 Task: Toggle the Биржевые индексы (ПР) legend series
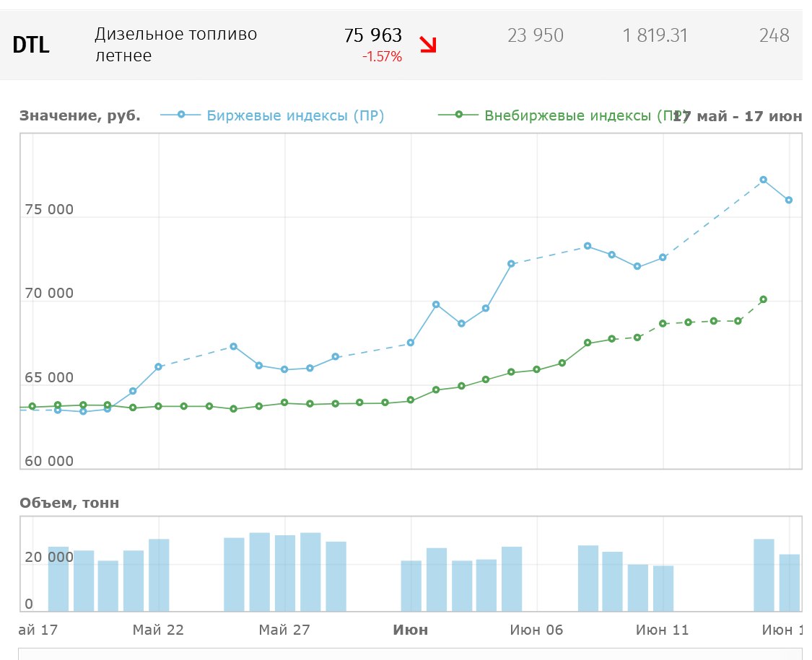pos(272,115)
